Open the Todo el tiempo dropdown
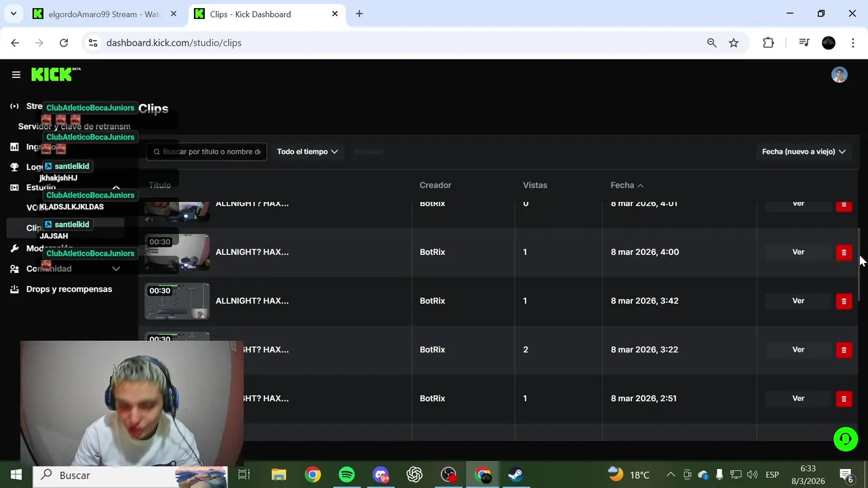 tap(307, 152)
